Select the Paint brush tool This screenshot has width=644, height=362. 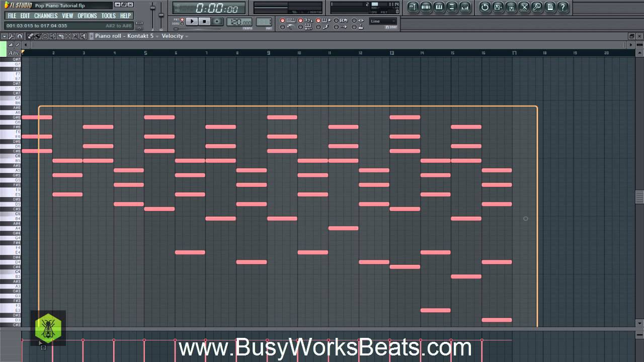point(38,36)
